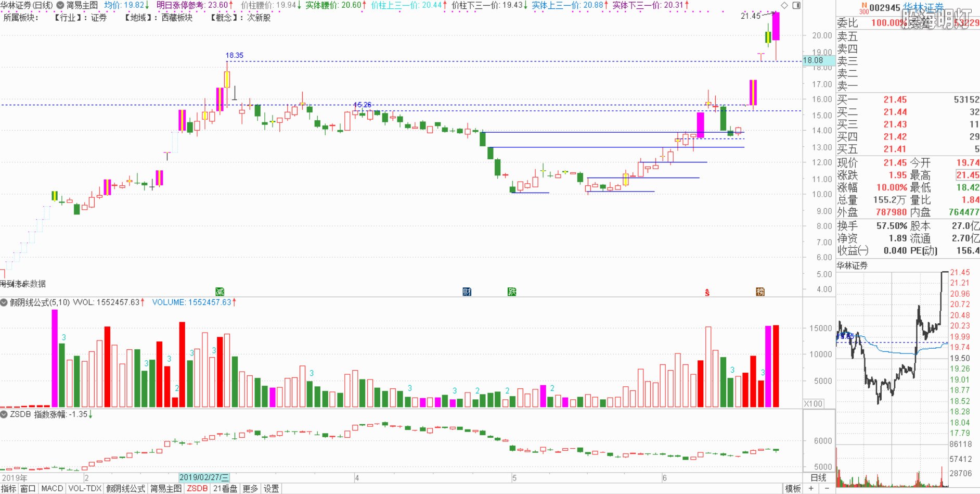The width and height of the screenshot is (980, 494).
Task: Select the ZSDB indicator tab
Action: [x=197, y=488]
